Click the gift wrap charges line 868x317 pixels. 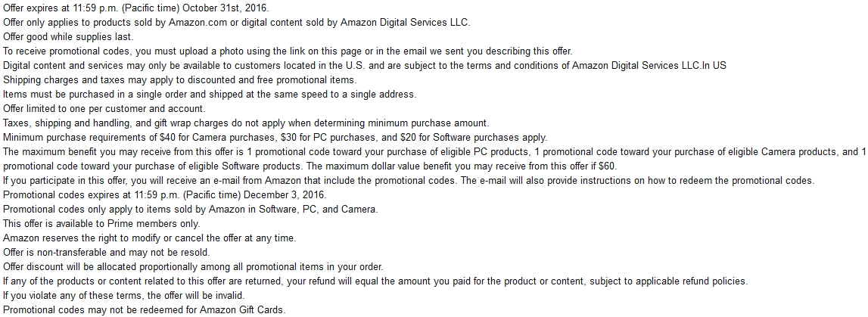coord(246,123)
